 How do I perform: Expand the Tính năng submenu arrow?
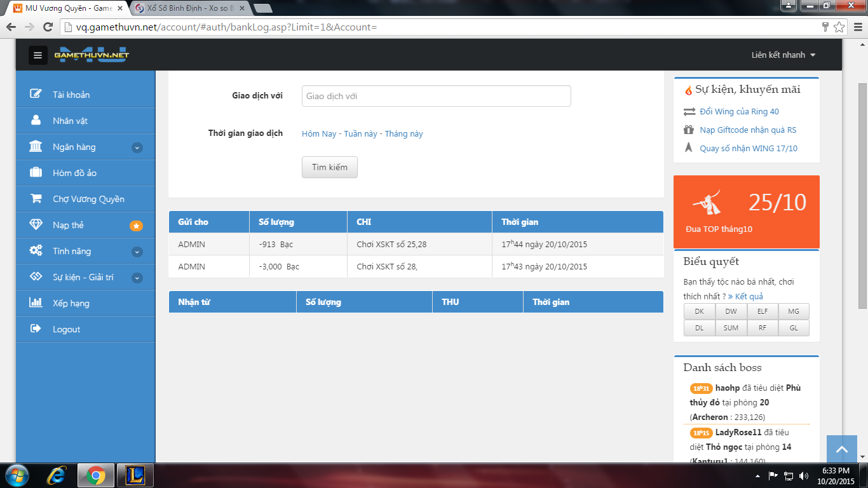[137, 252]
